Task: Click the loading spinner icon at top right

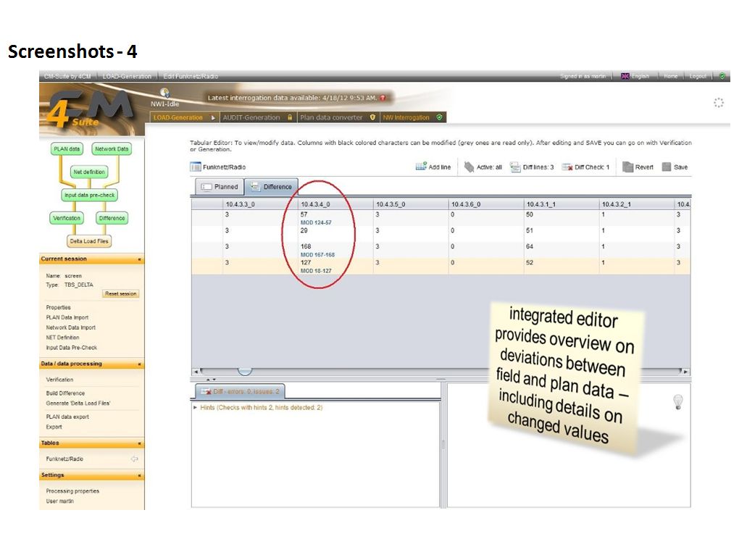Action: click(x=719, y=102)
